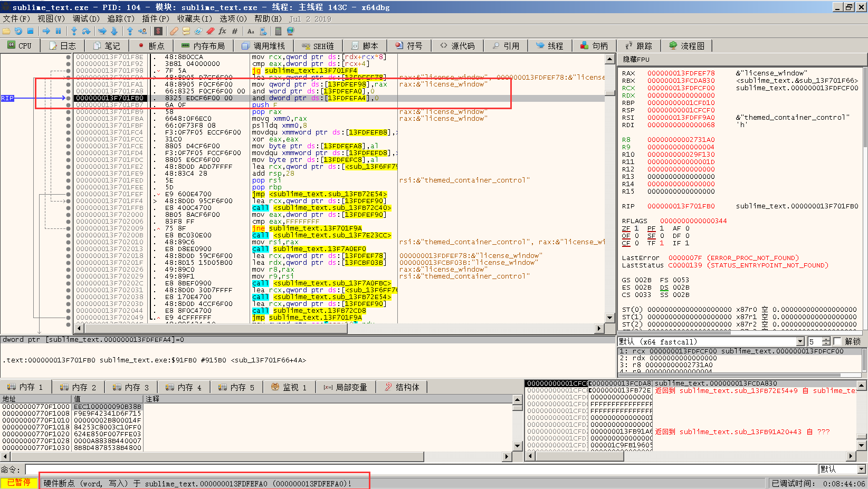Open the patches bandage icon
Viewport: 868px width, 489px height.
click(174, 32)
